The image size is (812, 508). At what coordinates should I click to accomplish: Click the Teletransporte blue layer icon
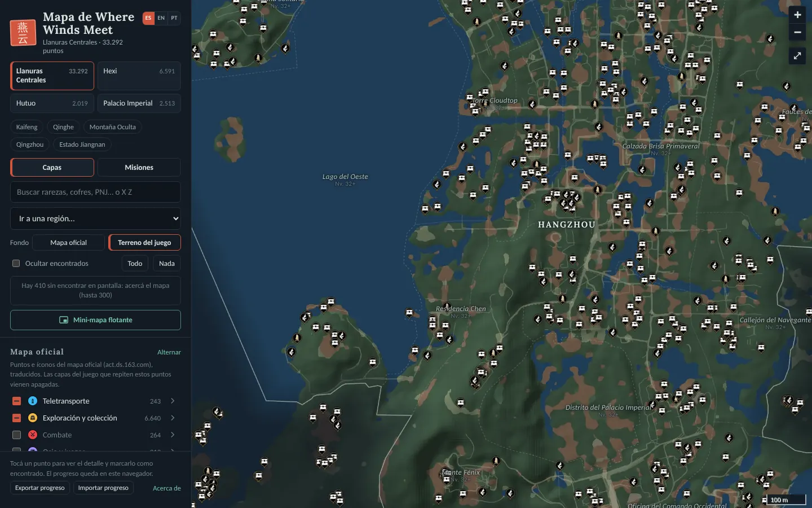(33, 401)
